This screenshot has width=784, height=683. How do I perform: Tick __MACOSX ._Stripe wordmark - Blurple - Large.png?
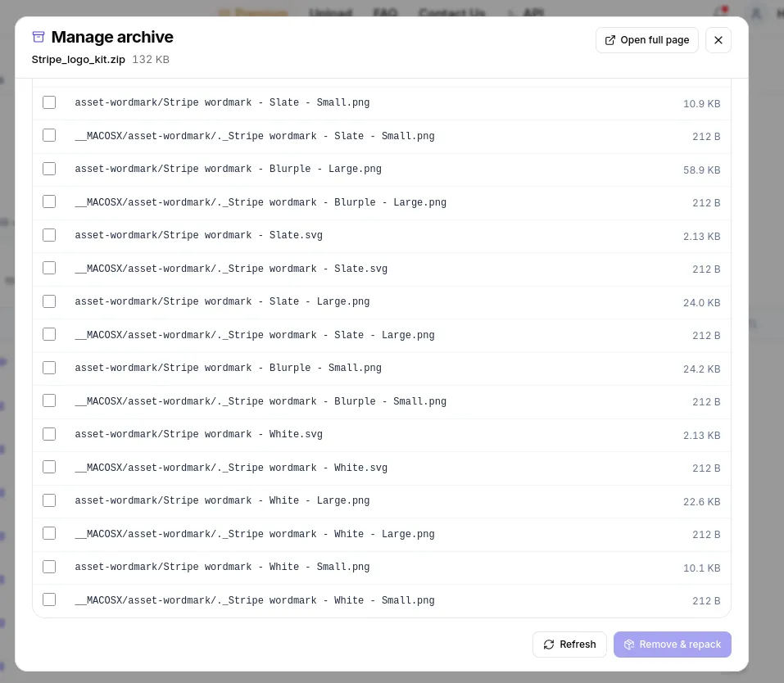[x=49, y=202]
